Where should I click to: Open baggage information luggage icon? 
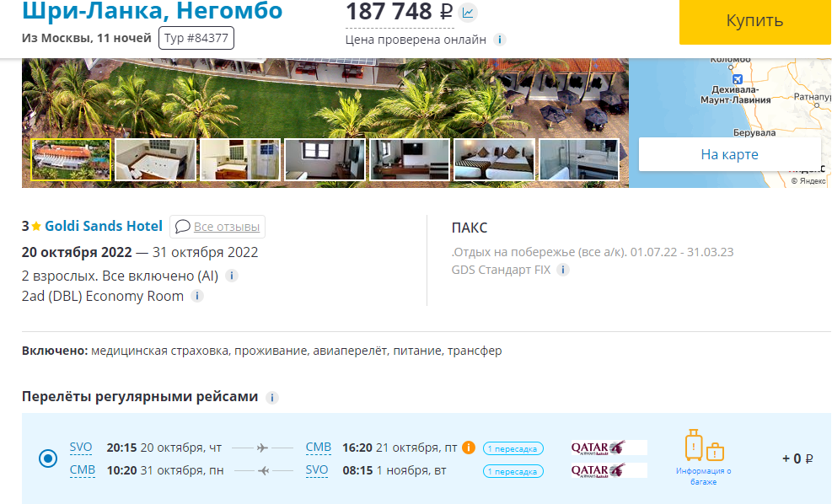[704, 446]
